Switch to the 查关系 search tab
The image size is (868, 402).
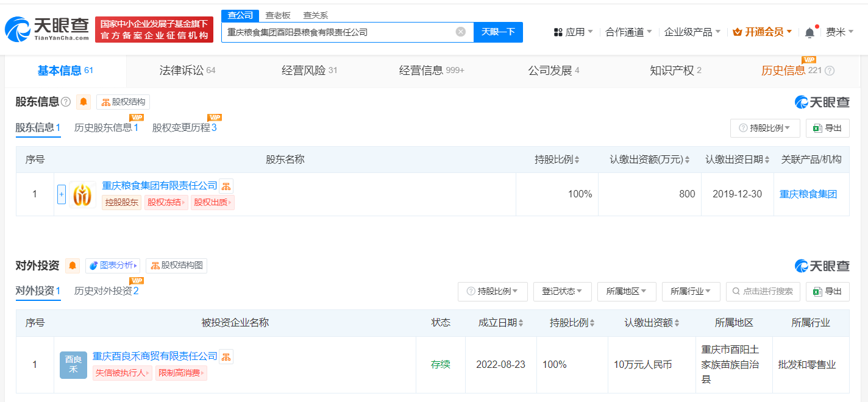pyautogui.click(x=315, y=15)
